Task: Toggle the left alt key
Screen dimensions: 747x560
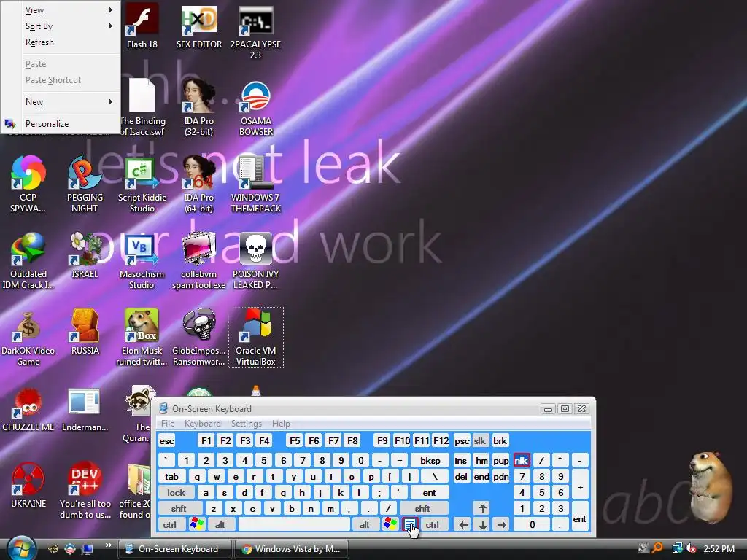Action: tap(220, 525)
